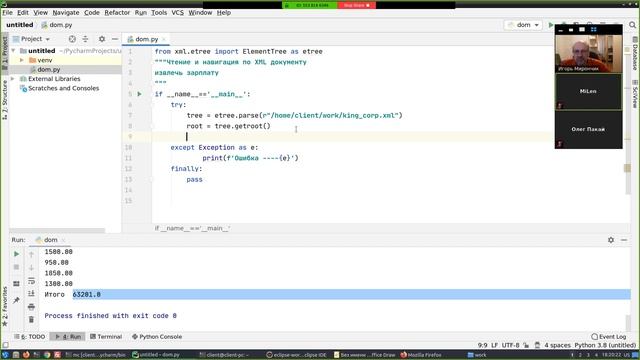The image size is (640, 360).
Task: Click the locate/scroll-from-source icon in Project panel
Action: click(x=72, y=39)
